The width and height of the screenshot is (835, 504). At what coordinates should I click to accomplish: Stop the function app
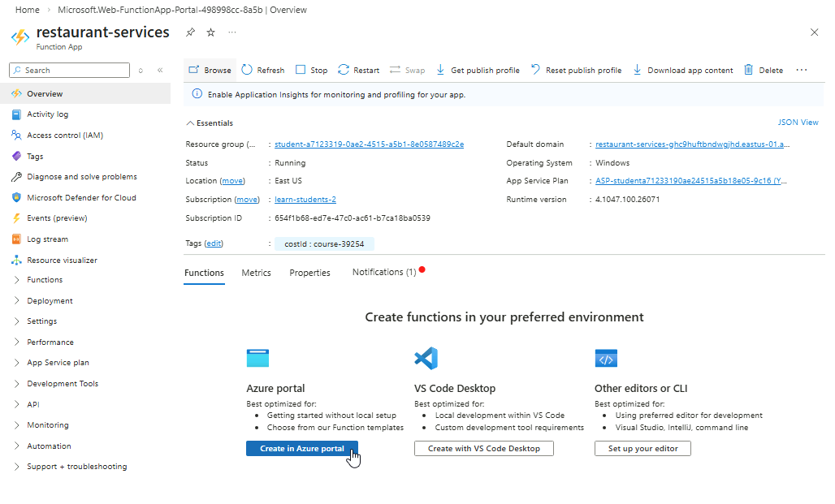[x=301, y=70]
